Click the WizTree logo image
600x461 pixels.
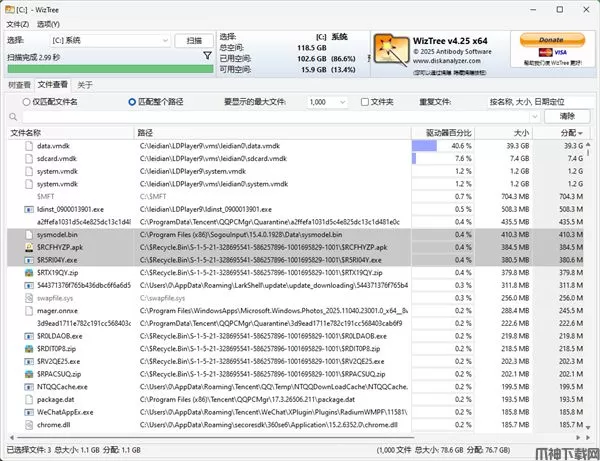[391, 51]
